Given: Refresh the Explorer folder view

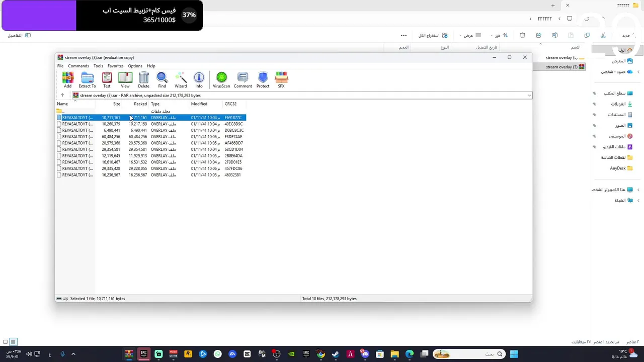Looking at the screenshot, I should coord(587,19).
